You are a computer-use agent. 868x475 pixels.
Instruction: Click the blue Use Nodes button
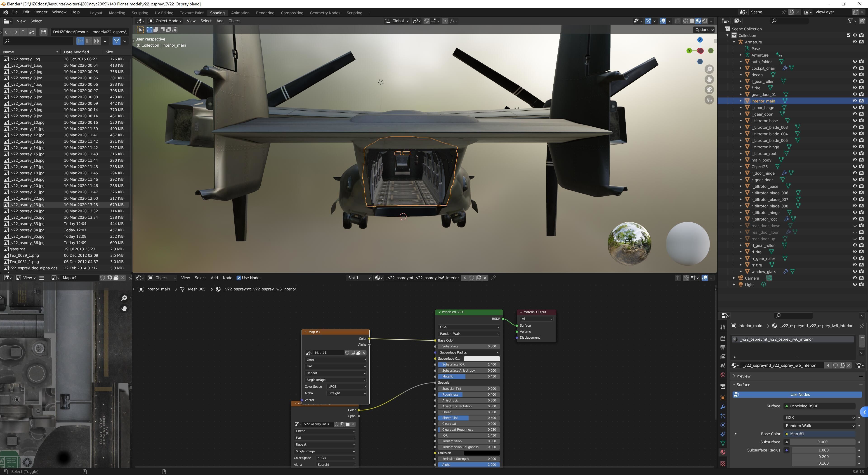(x=800, y=394)
